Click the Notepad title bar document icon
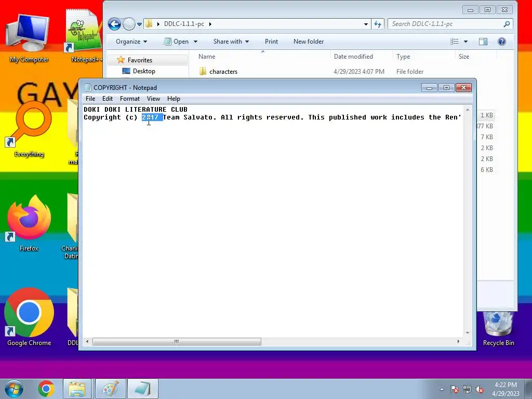532x399 pixels. [88, 87]
